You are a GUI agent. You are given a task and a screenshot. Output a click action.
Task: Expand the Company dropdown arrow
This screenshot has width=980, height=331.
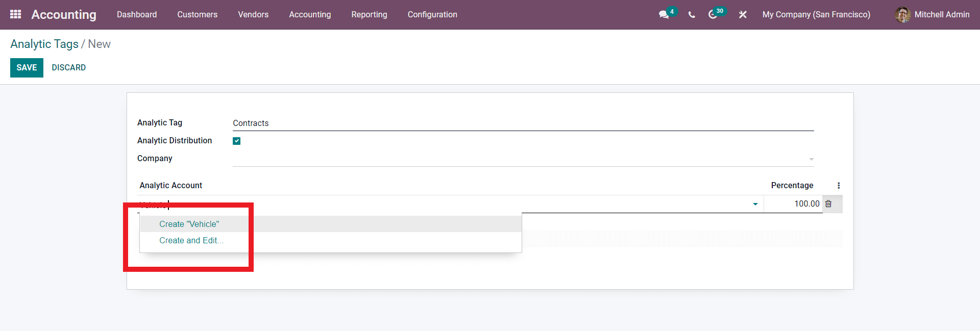811,159
